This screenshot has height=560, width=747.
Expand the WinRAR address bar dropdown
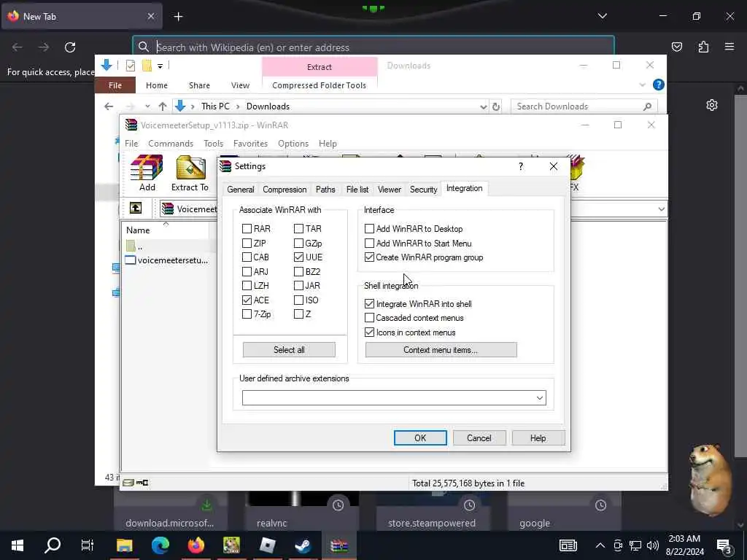pos(661,209)
